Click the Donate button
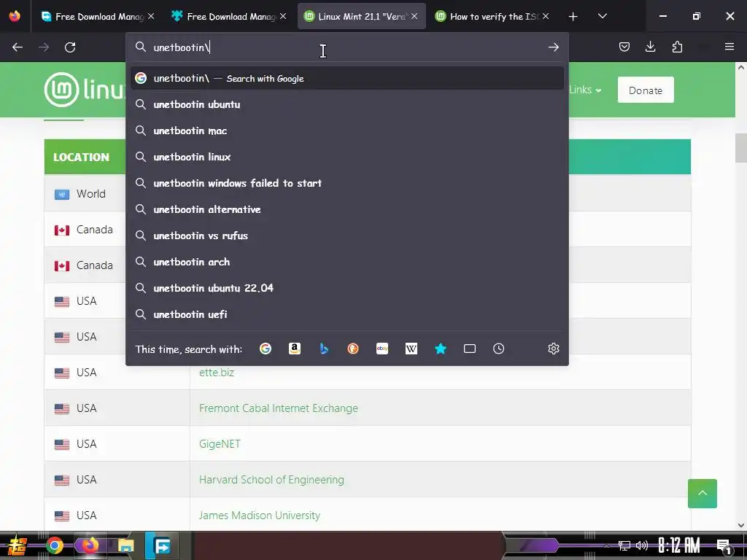747x560 pixels. [645, 90]
